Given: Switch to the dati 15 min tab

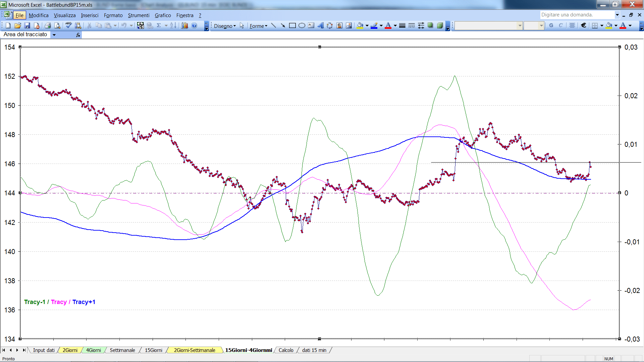Looking at the screenshot, I should [x=314, y=350].
